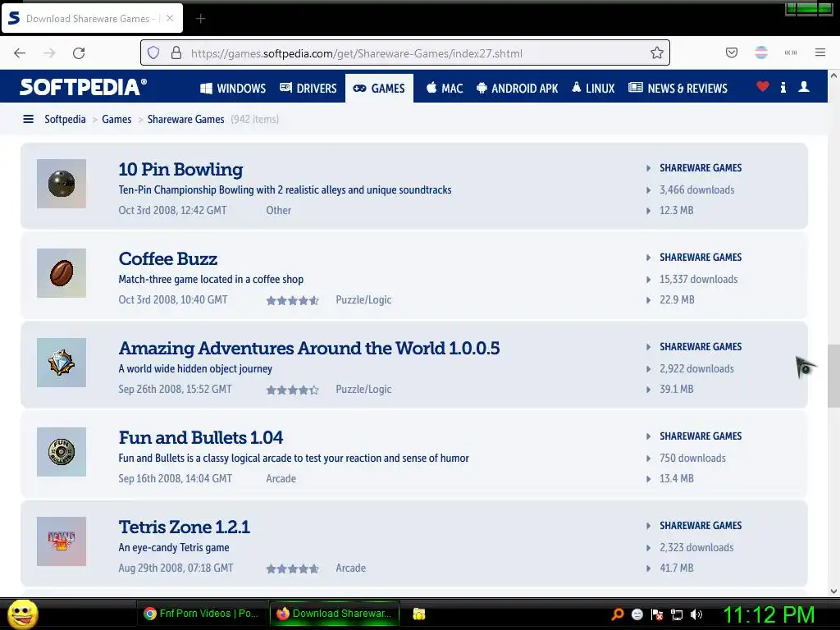Follow the Softpedia breadcrumb link

(x=65, y=119)
